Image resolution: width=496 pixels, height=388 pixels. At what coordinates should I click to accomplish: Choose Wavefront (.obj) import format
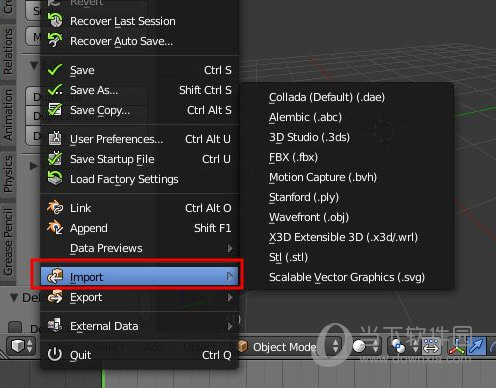click(x=309, y=217)
